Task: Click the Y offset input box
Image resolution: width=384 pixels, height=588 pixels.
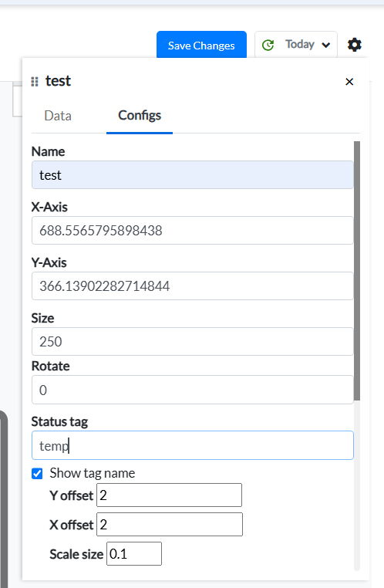Action: pos(170,495)
